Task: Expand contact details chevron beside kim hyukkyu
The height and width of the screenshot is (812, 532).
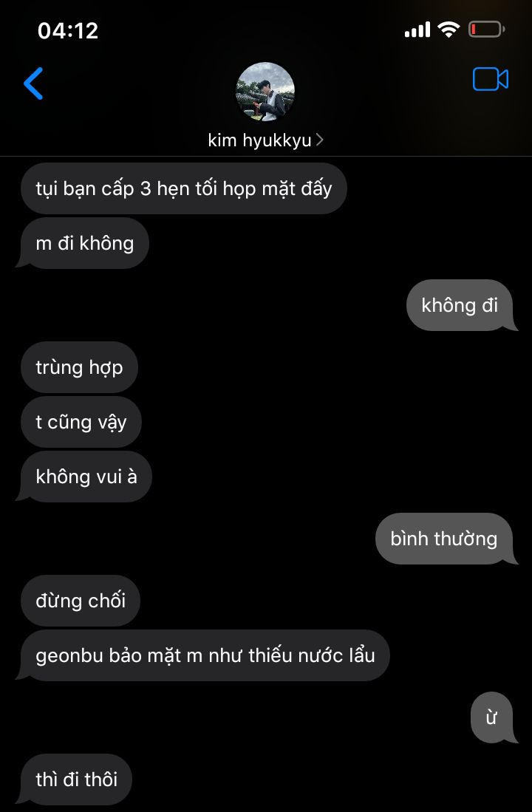Action: pyautogui.click(x=320, y=140)
